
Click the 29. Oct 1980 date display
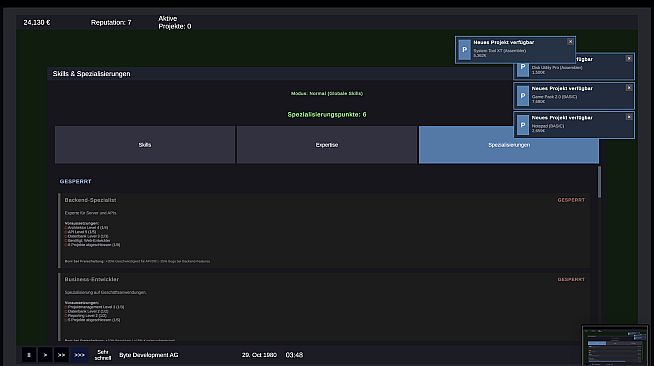(259, 355)
